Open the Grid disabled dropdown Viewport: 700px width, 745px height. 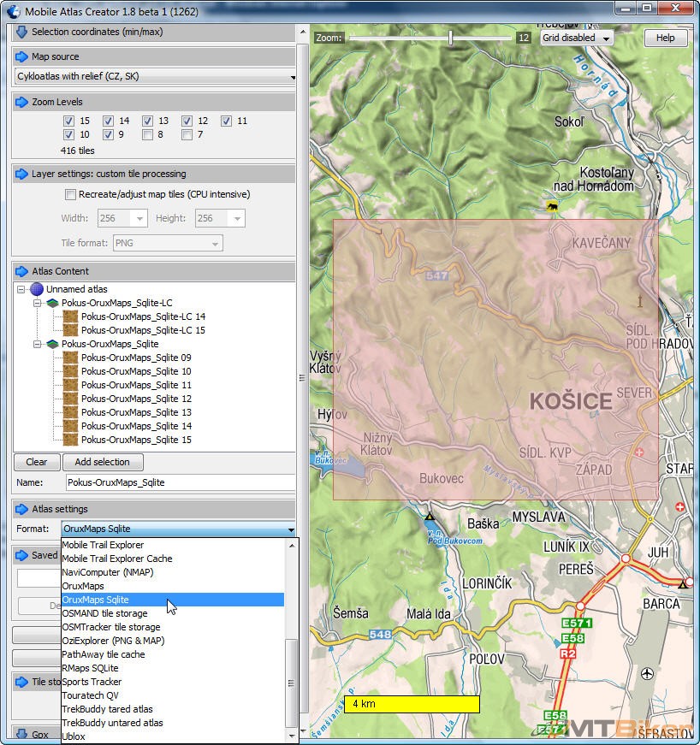(x=578, y=38)
